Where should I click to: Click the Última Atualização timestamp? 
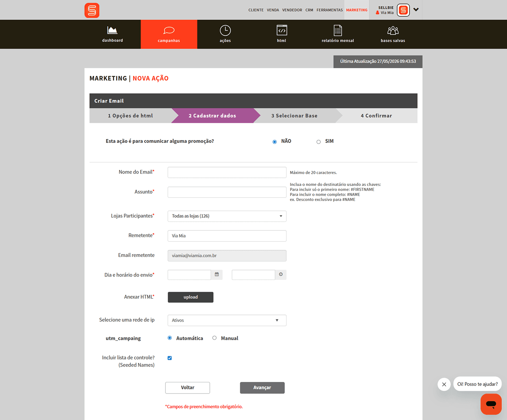point(378,62)
